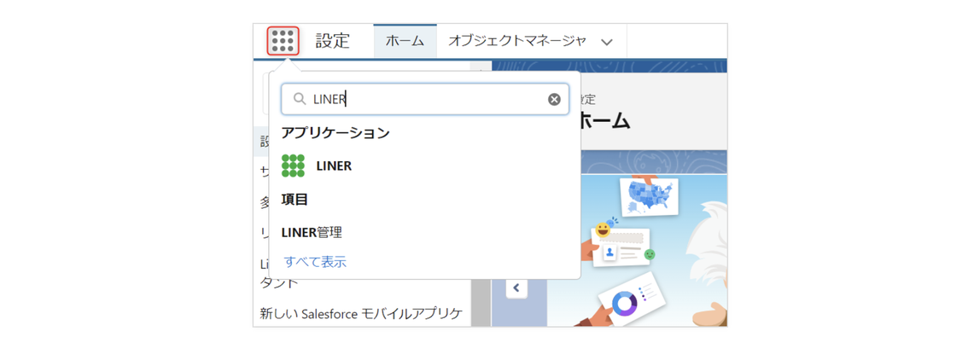The image size is (980, 360).
Task: Click the sidebar vertical scrollbar
Action: pos(481,302)
